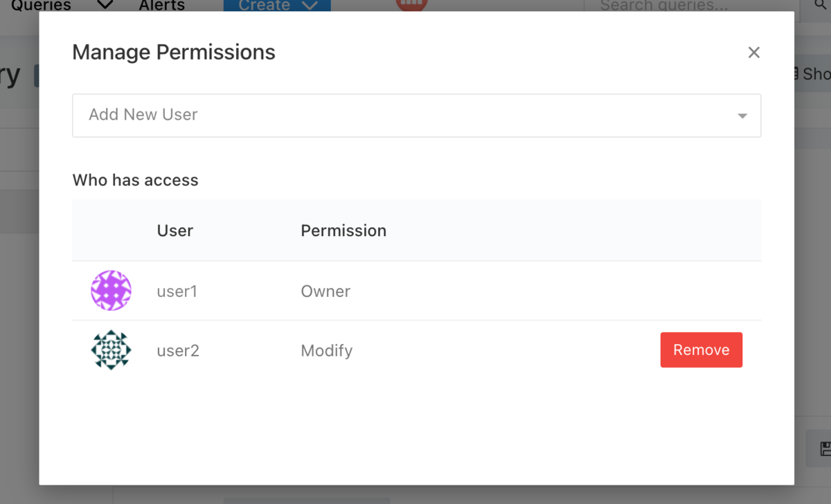Remove user2's modify permission

701,350
